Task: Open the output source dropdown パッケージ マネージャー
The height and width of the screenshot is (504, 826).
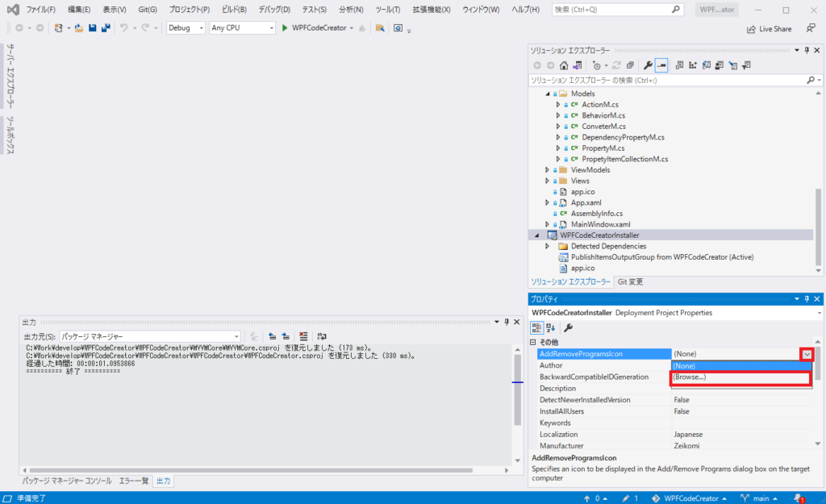Action: point(150,336)
